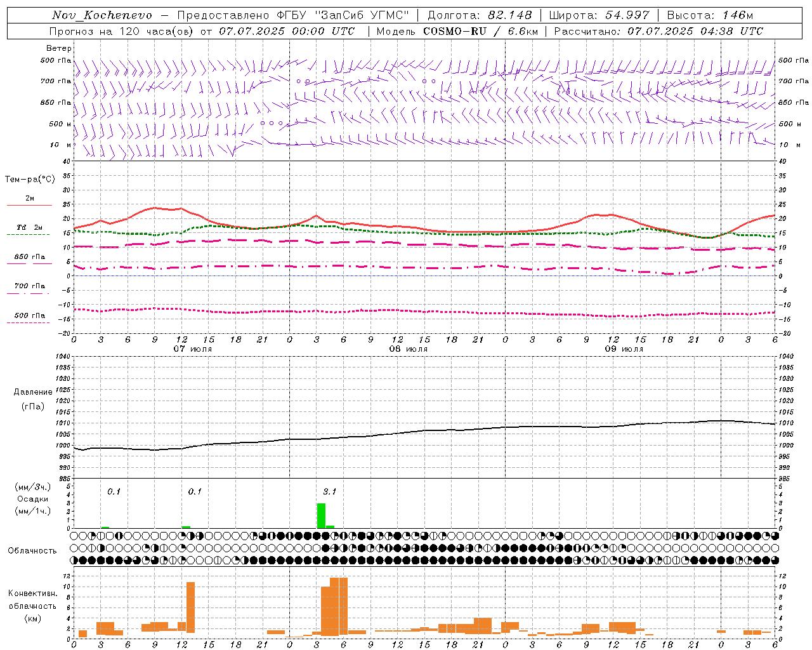The height and width of the screenshot is (650, 812).
Task: Click the 0.1 precipitation value near hour 12
Action: pos(195,491)
